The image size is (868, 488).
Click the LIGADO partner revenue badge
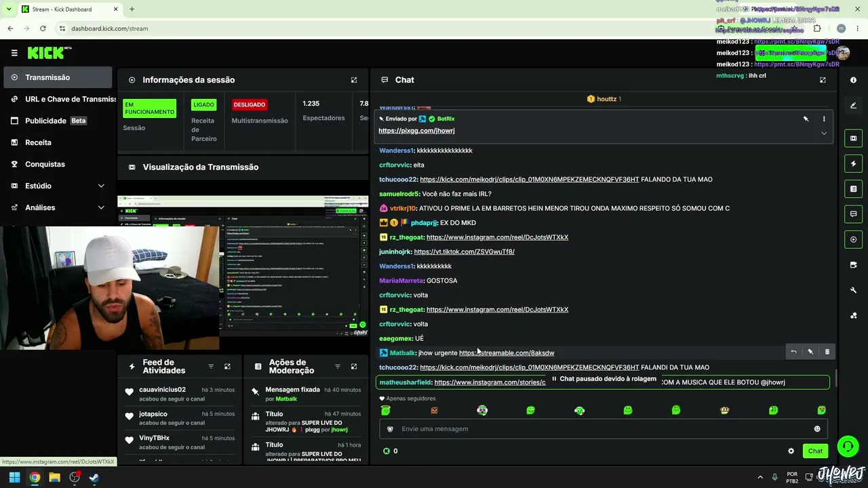(203, 105)
